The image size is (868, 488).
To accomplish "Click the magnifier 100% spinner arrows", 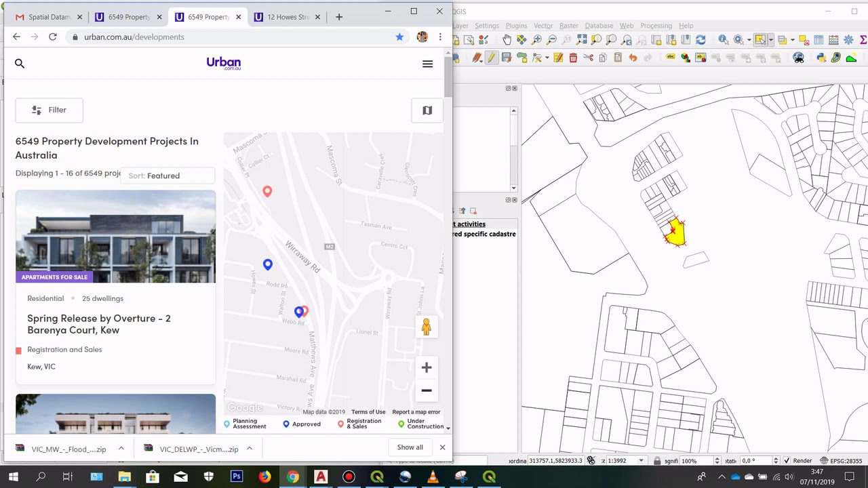I will 717,461.
